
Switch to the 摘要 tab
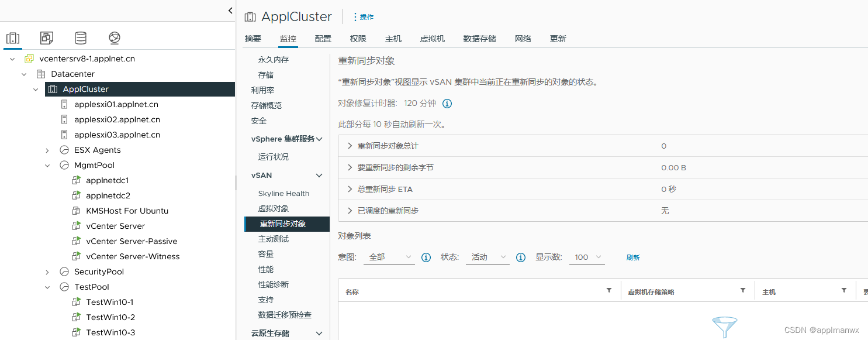(253, 39)
